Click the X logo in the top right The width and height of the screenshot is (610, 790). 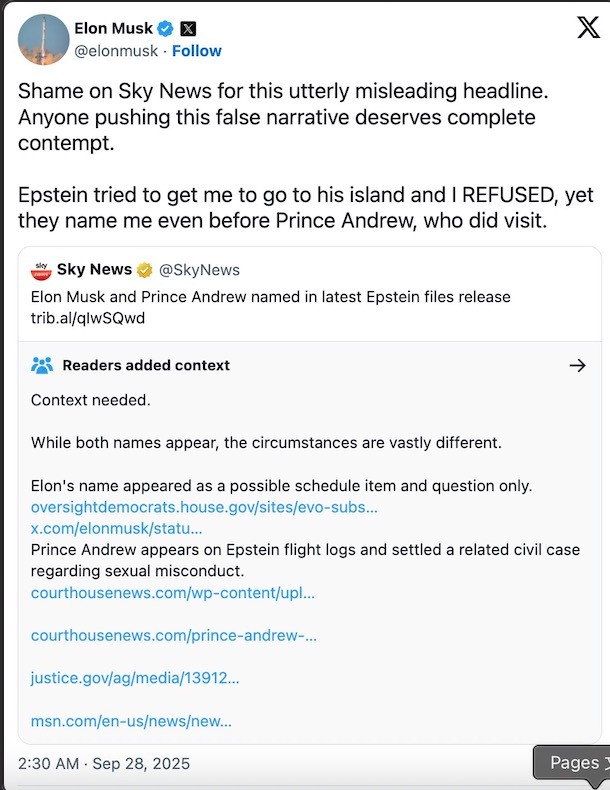[x=589, y=28]
